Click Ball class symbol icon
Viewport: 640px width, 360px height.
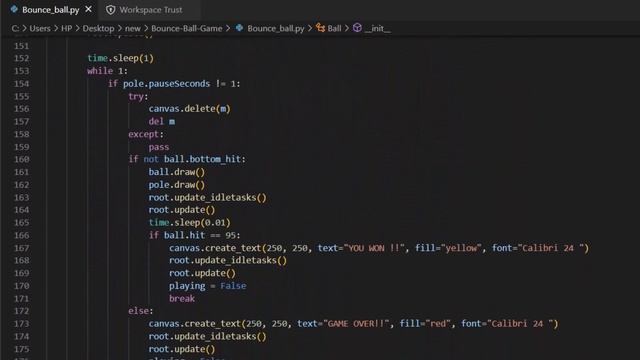(x=320, y=28)
